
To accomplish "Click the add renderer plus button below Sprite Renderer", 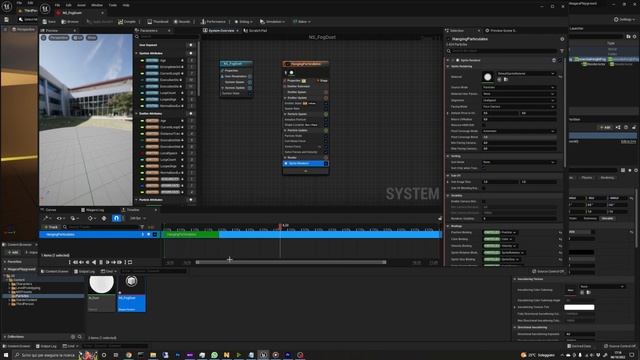I will pyautogui.click(x=305, y=171).
